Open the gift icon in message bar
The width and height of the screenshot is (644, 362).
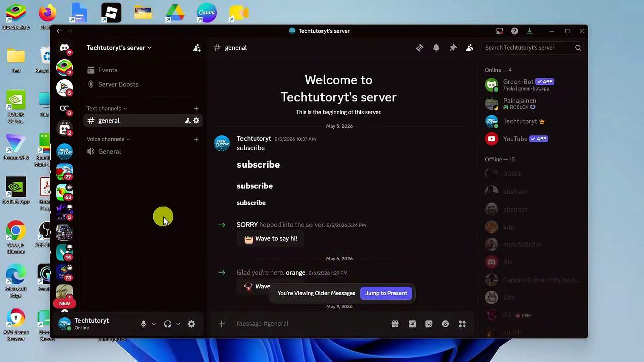tap(395, 324)
